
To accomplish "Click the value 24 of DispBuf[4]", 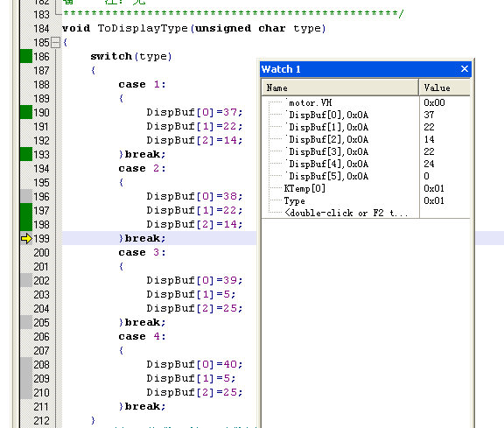I will 429,164.
